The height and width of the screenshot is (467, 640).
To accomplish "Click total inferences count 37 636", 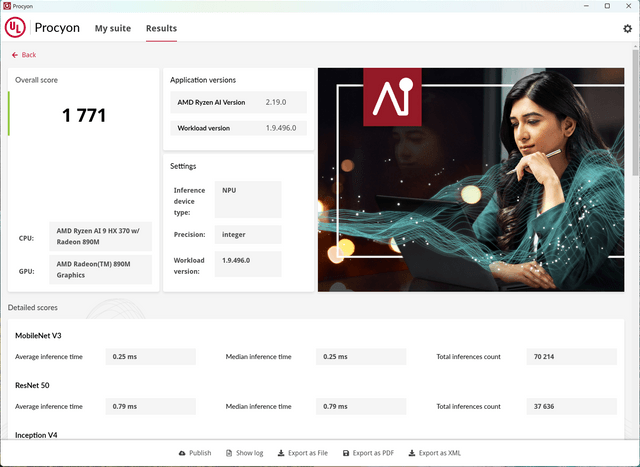I will click(x=572, y=407).
